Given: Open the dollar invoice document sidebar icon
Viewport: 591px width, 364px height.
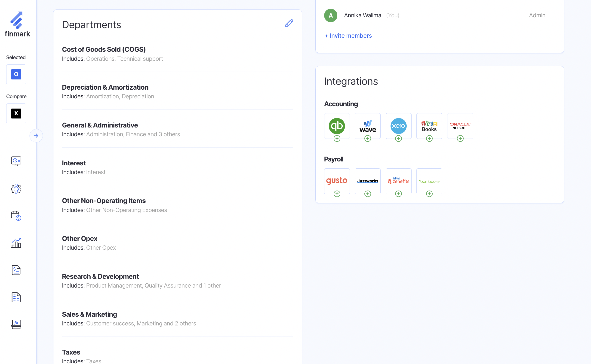Looking at the screenshot, I should coord(16,270).
